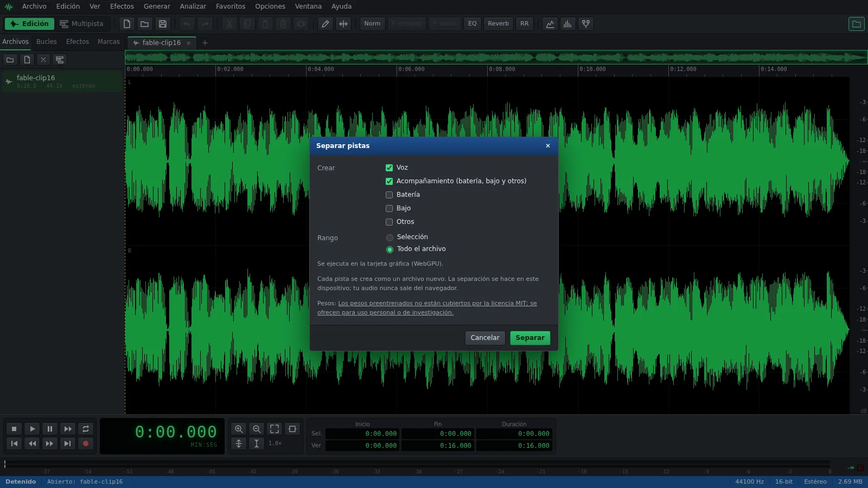Uncheck the Acompañamiento checkbox
This screenshot has height=488, width=868.
coord(389,181)
